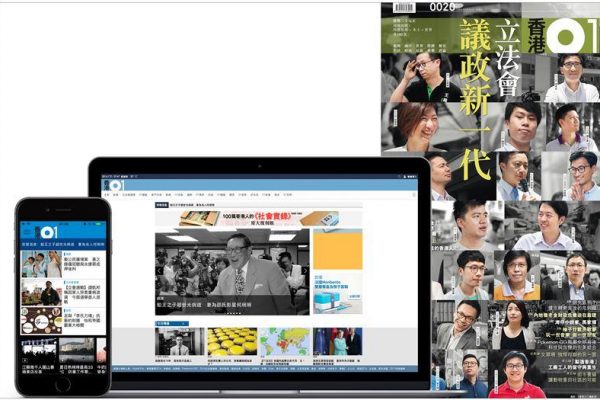Open the lakeside building video on the phone

[x=77, y=350]
